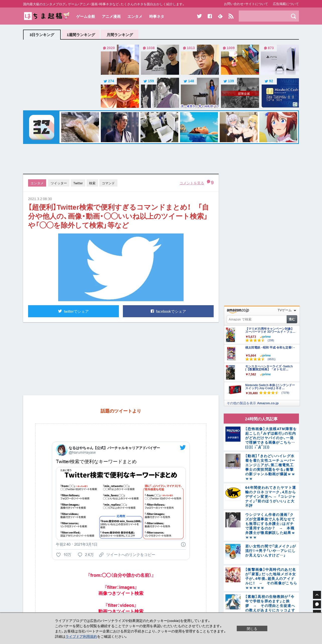Open コメントを見る link
The height and width of the screenshot is (644, 322).
point(192,183)
